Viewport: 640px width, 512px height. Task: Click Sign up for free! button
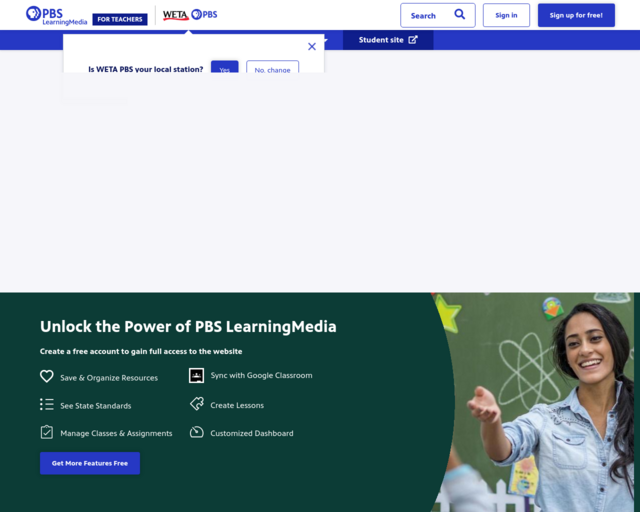coord(576,15)
